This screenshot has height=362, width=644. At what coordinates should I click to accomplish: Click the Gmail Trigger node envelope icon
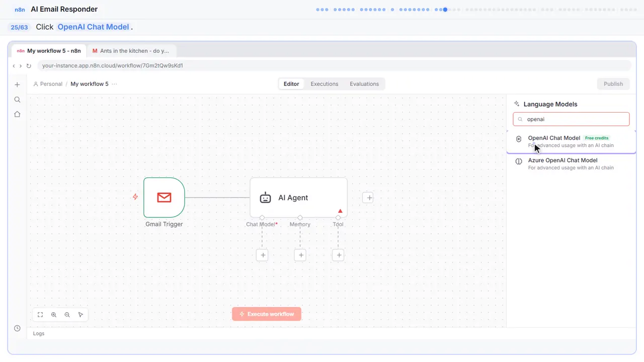164,198
